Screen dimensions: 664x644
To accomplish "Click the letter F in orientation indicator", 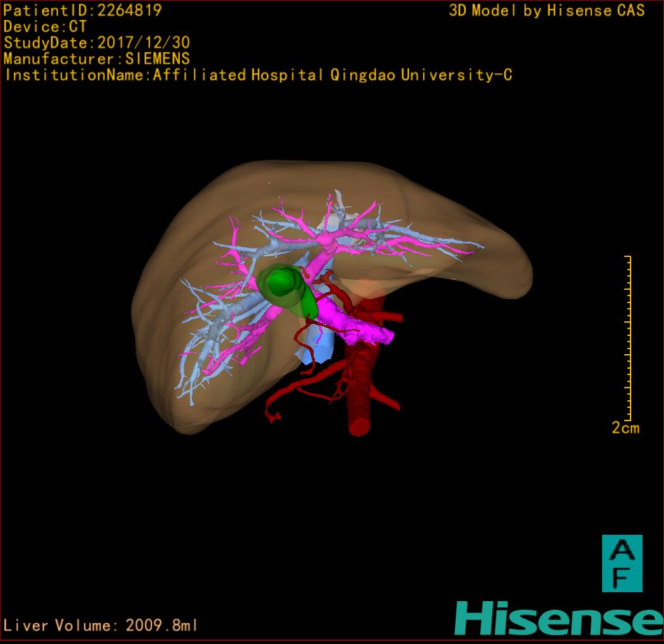I will pos(622,578).
